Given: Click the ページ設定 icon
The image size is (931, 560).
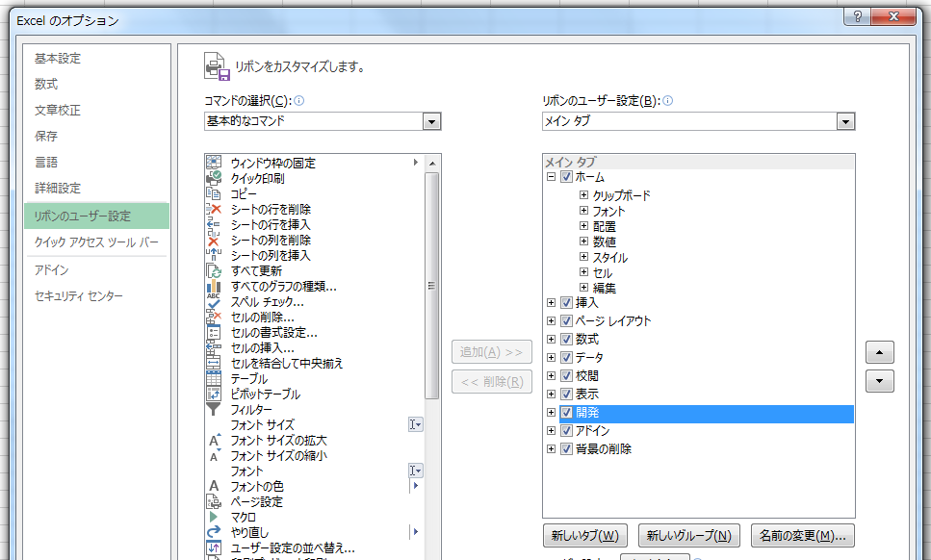Looking at the screenshot, I should 214,502.
